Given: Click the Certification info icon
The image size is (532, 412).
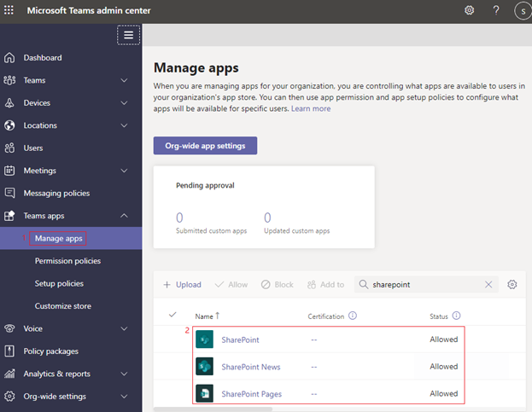Looking at the screenshot, I should (x=353, y=316).
